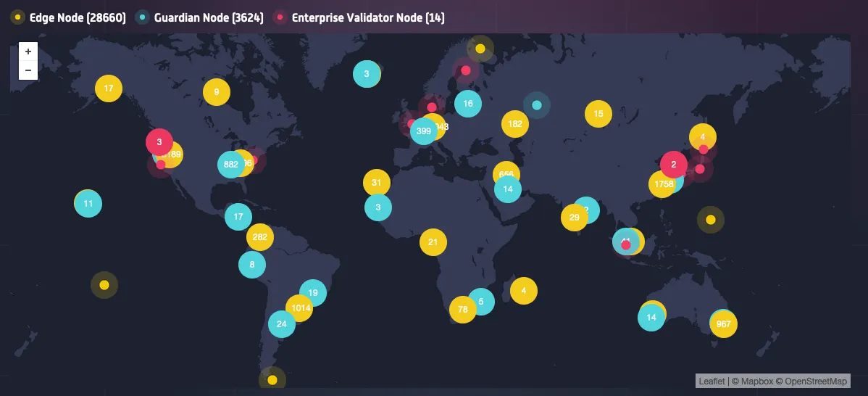This screenshot has width=868, height=396.
Task: Select the yellow cluster marked 182
Action: 515,124
